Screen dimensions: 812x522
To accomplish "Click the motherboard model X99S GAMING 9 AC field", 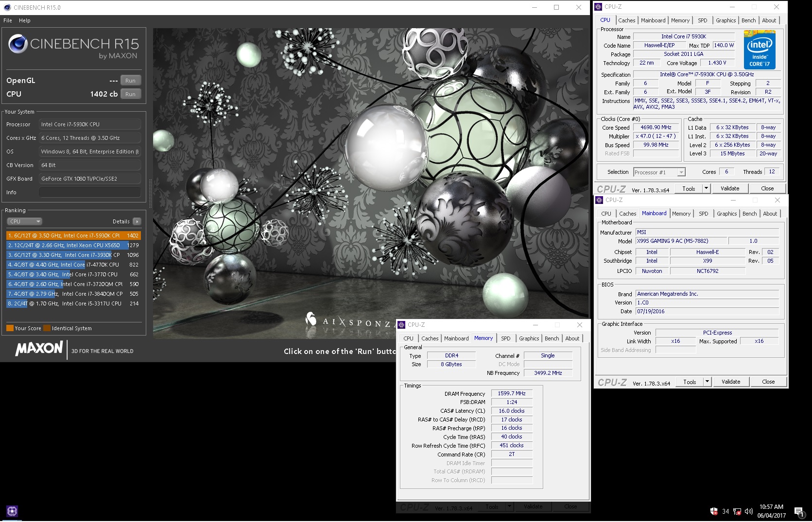I will [681, 241].
